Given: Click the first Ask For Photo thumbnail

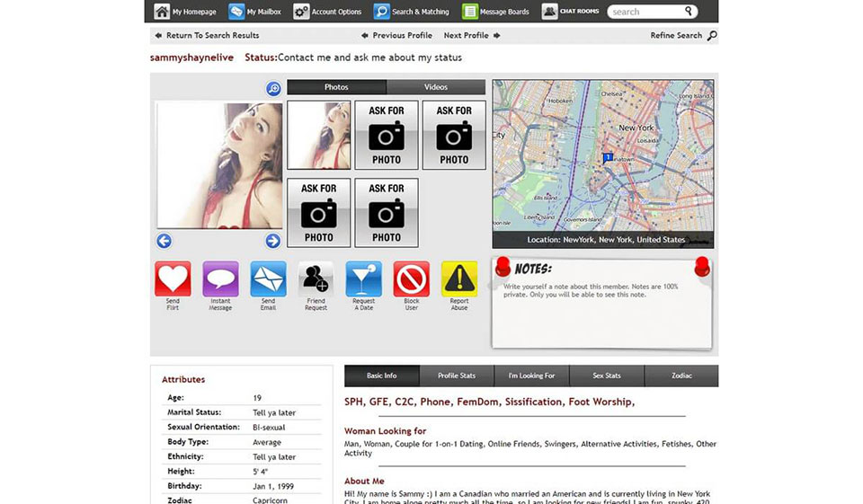Looking at the screenshot, I should coord(387,135).
